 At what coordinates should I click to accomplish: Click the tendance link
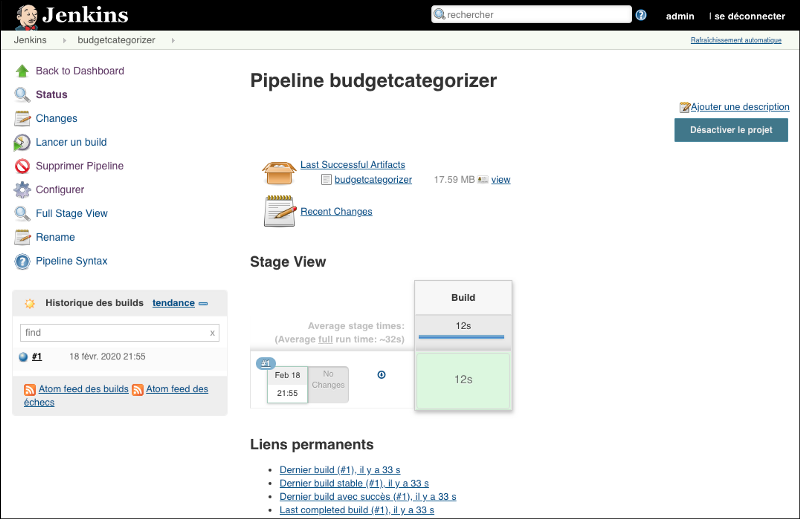point(173,303)
